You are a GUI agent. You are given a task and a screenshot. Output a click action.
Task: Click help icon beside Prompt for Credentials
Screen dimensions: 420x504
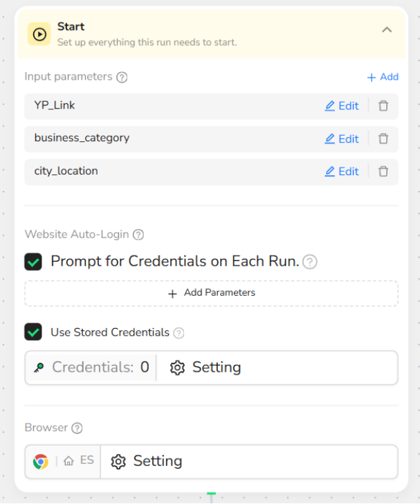(x=310, y=262)
